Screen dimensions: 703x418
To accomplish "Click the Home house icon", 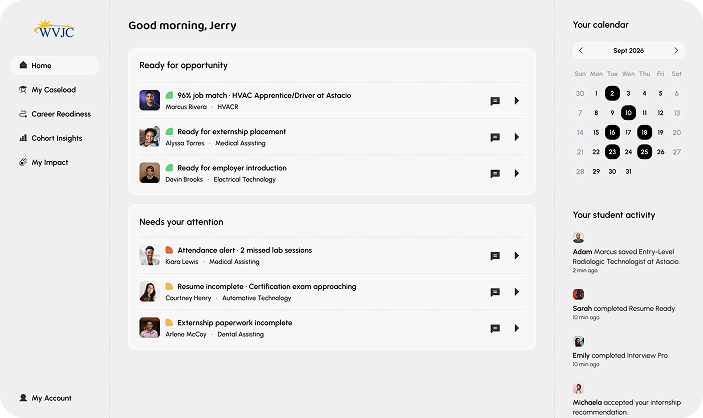I will click(x=23, y=65).
